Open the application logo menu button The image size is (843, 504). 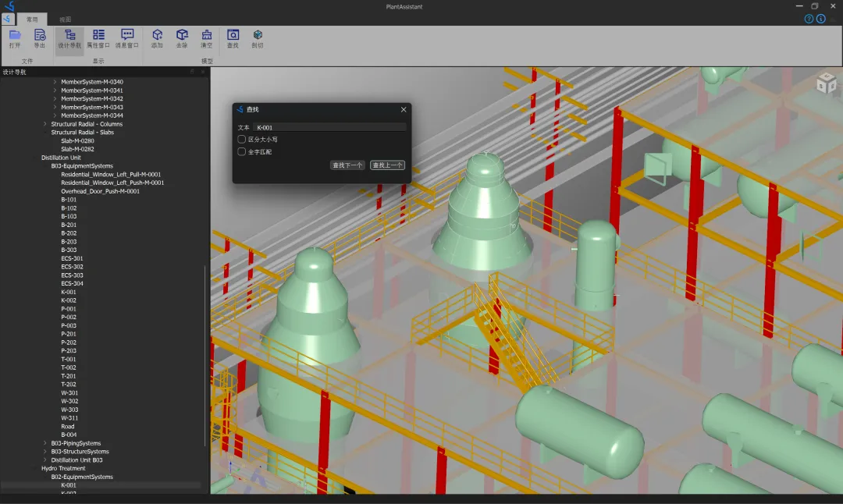pos(8,19)
